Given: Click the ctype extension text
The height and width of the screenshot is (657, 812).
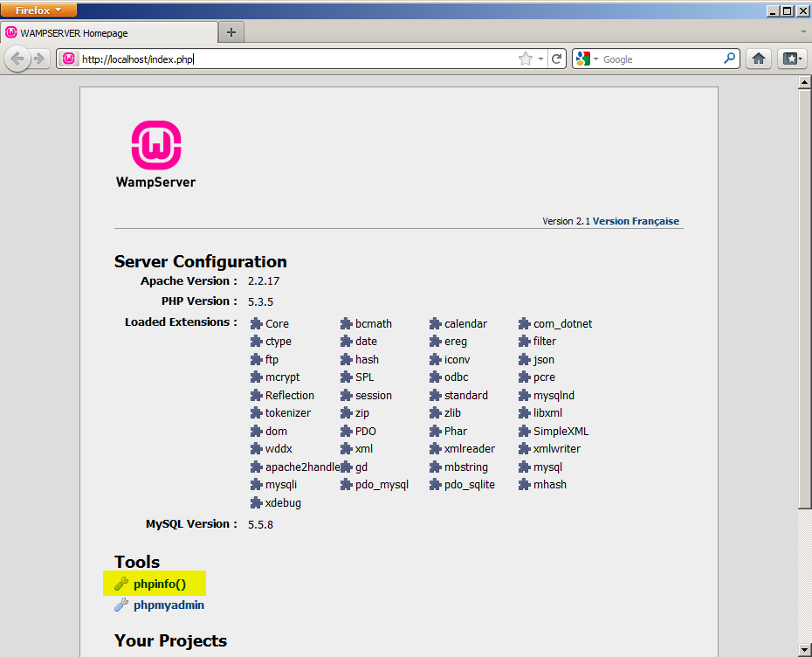Looking at the screenshot, I should click(x=279, y=342).
